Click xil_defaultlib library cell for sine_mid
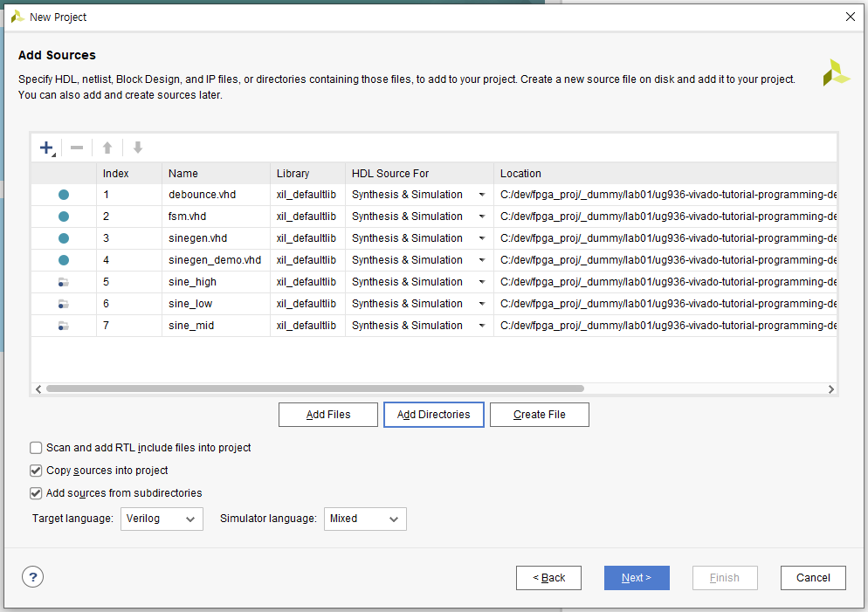Viewport: 868px width, 612px height. [x=307, y=326]
